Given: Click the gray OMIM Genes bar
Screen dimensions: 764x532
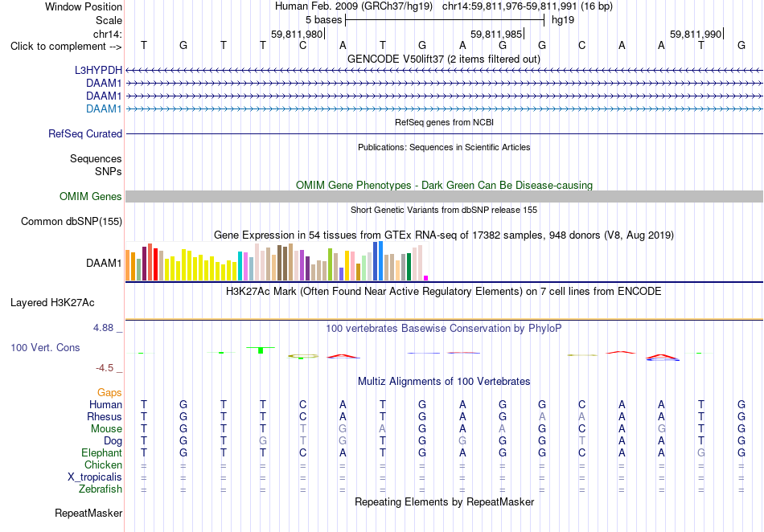Looking at the screenshot, I should [x=444, y=197].
